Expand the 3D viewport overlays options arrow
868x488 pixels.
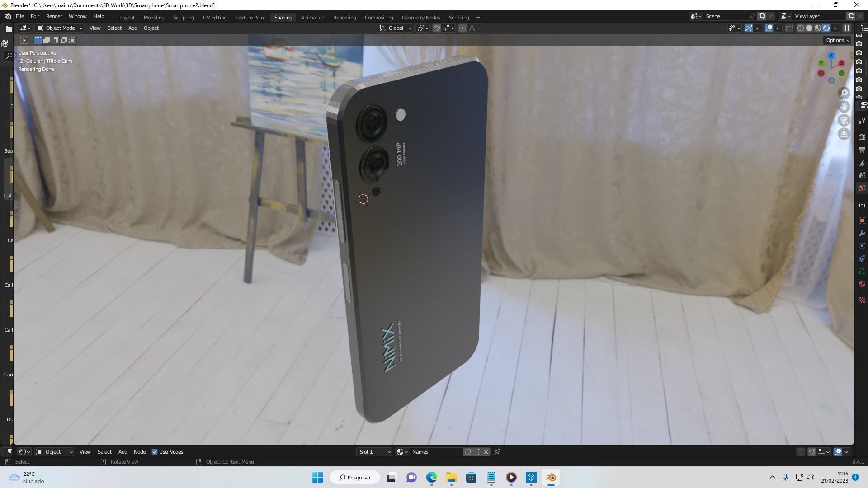click(x=778, y=28)
